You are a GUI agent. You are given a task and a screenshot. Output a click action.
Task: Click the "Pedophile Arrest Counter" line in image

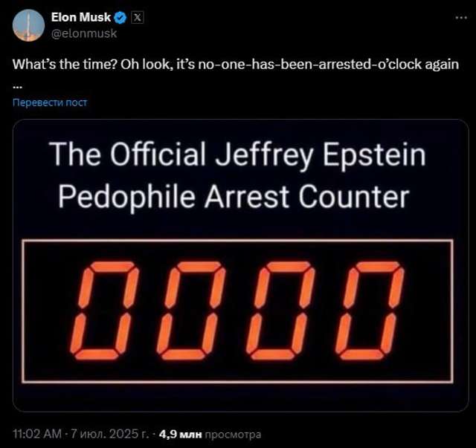pyautogui.click(x=233, y=197)
